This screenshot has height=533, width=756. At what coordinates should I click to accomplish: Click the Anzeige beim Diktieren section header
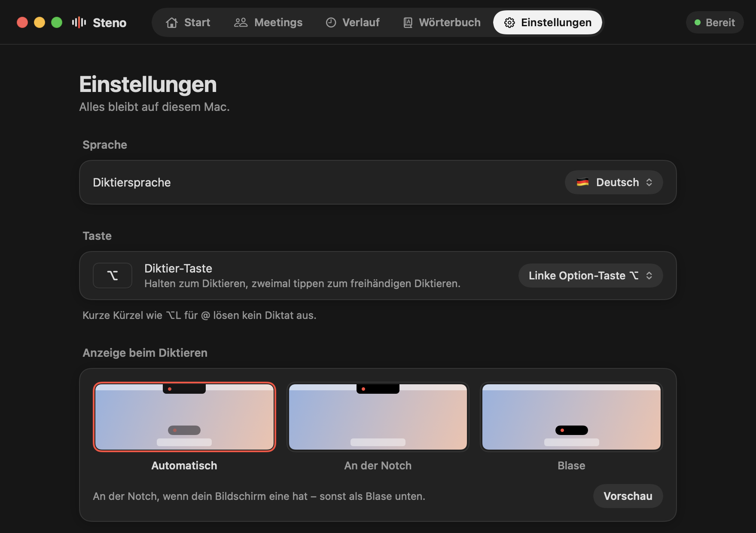[x=145, y=352]
